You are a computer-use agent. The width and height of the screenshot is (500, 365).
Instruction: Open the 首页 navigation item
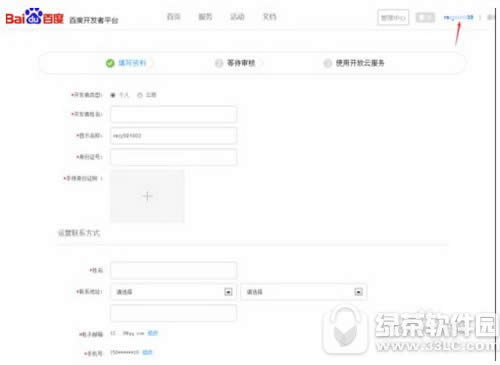click(173, 17)
